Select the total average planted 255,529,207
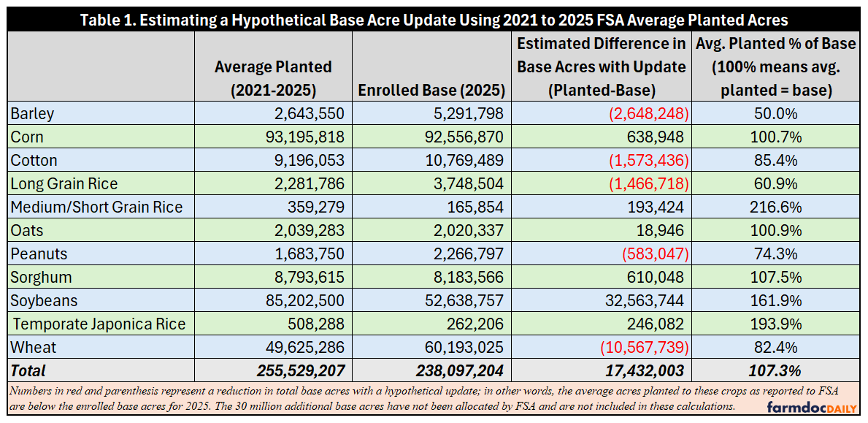The image size is (868, 423). pos(302,370)
